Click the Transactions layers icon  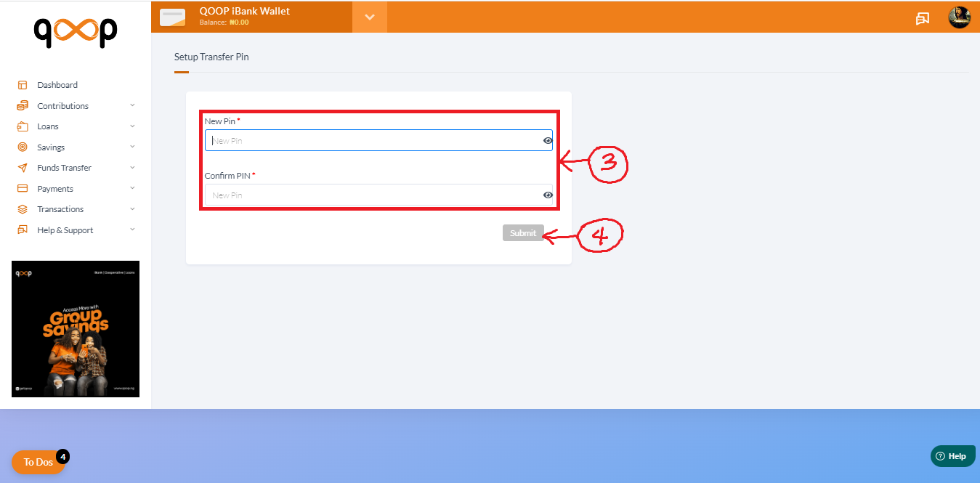click(23, 209)
